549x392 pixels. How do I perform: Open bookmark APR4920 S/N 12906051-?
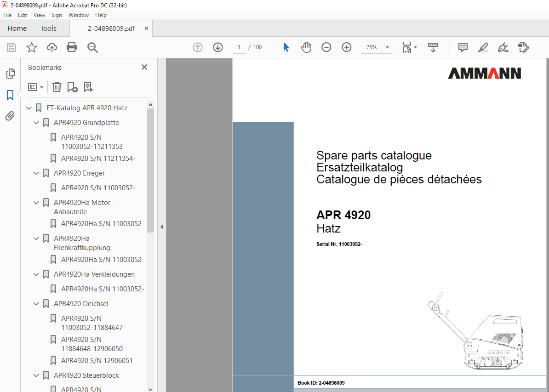[x=98, y=361]
